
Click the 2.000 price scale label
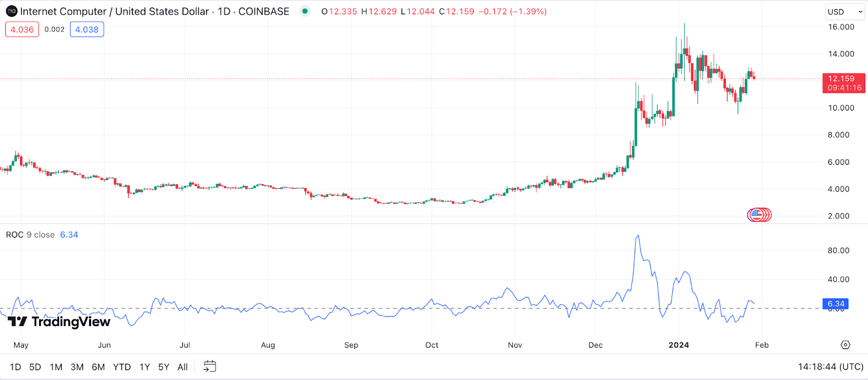pos(839,216)
